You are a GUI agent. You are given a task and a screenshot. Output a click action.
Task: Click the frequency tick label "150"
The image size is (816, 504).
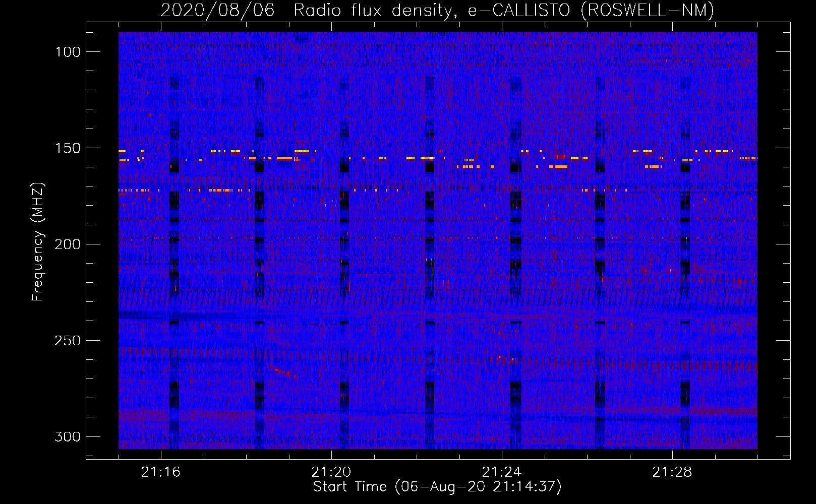click(68, 148)
